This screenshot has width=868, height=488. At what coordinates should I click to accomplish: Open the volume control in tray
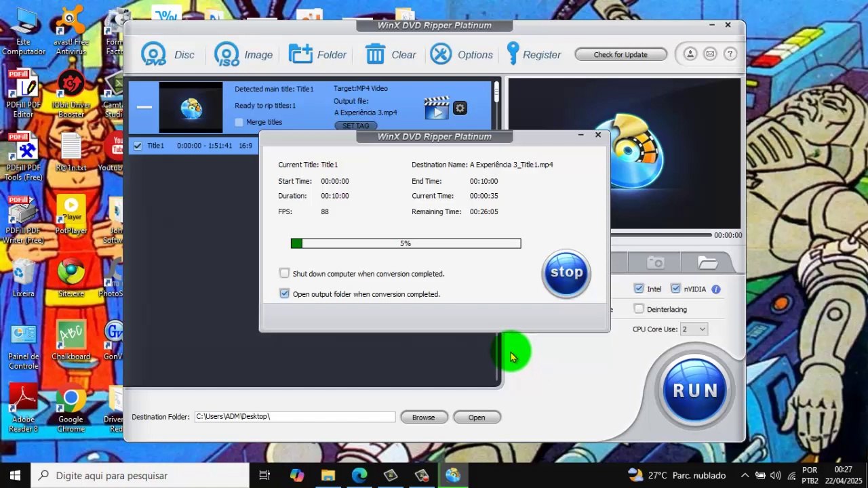tap(775, 475)
